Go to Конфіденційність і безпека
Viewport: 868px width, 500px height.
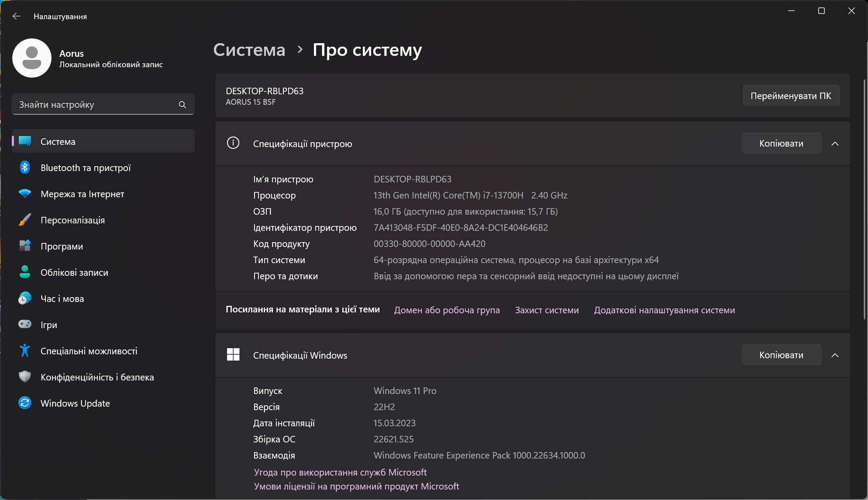[x=103, y=377]
